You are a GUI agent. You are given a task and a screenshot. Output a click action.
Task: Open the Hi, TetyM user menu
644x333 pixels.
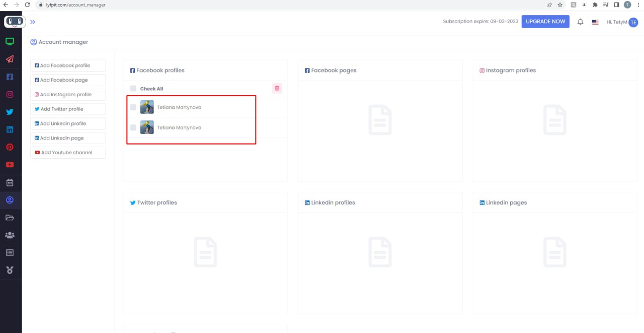(x=622, y=22)
